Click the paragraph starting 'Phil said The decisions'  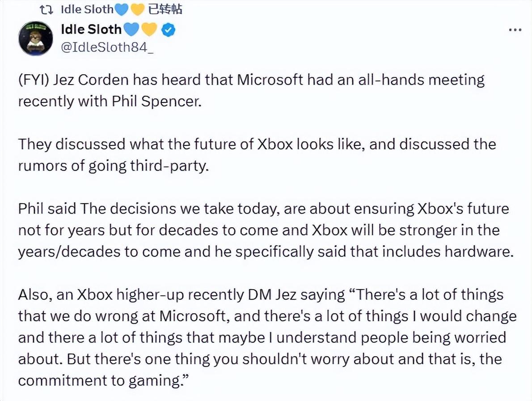(266, 230)
